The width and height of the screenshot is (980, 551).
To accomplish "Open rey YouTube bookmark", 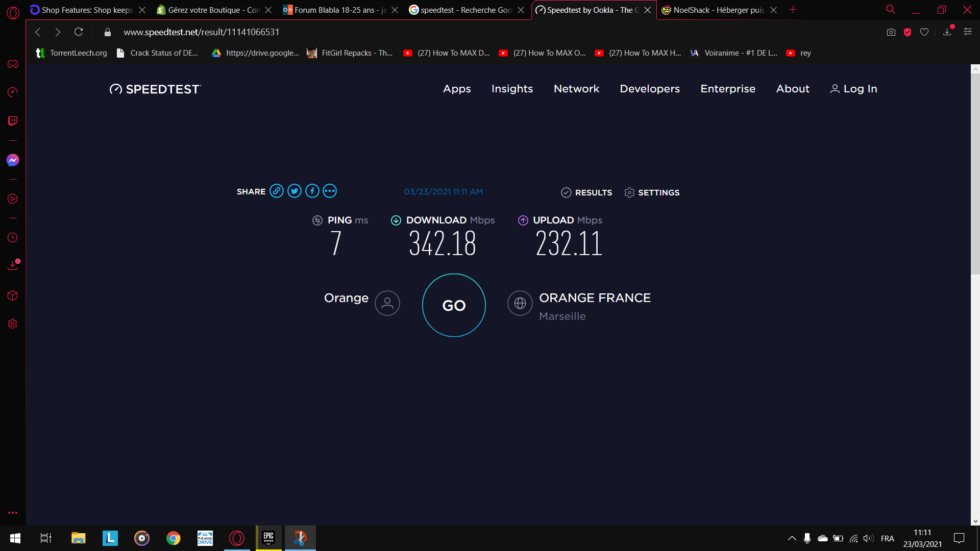I will tap(799, 53).
